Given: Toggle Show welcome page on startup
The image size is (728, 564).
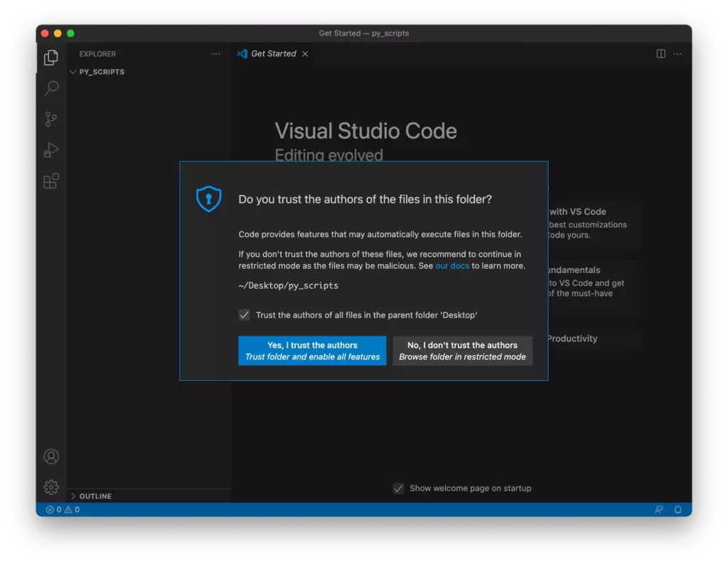Looking at the screenshot, I should click(x=399, y=488).
